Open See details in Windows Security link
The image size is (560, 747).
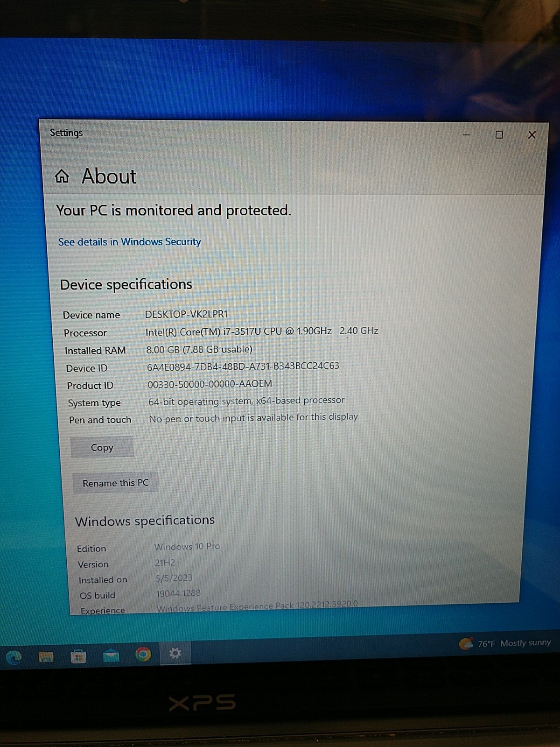point(129,242)
